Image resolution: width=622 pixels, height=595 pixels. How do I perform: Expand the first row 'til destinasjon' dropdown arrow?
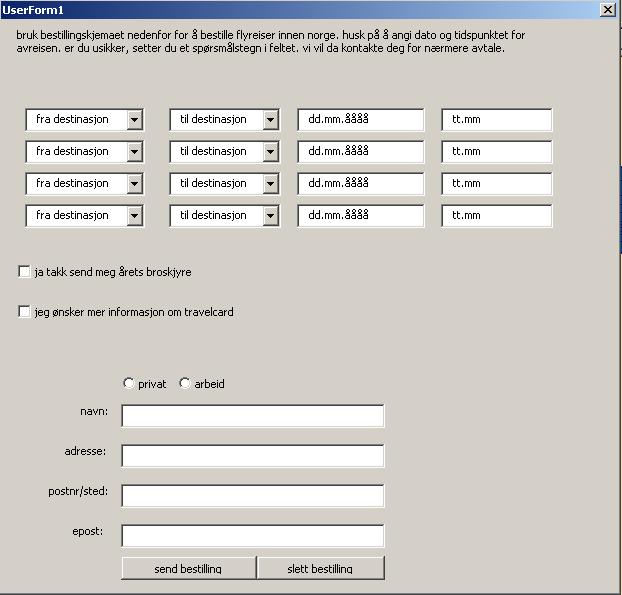(x=271, y=119)
